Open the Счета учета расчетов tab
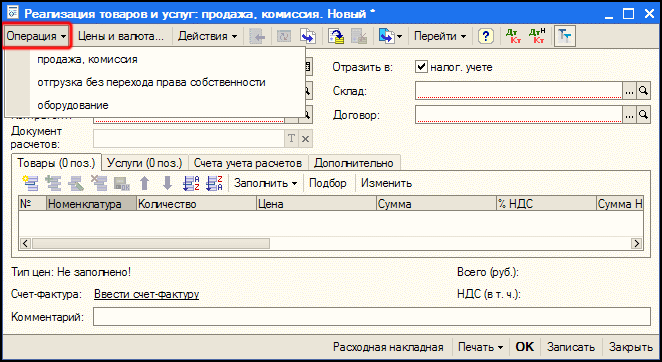 point(248,163)
